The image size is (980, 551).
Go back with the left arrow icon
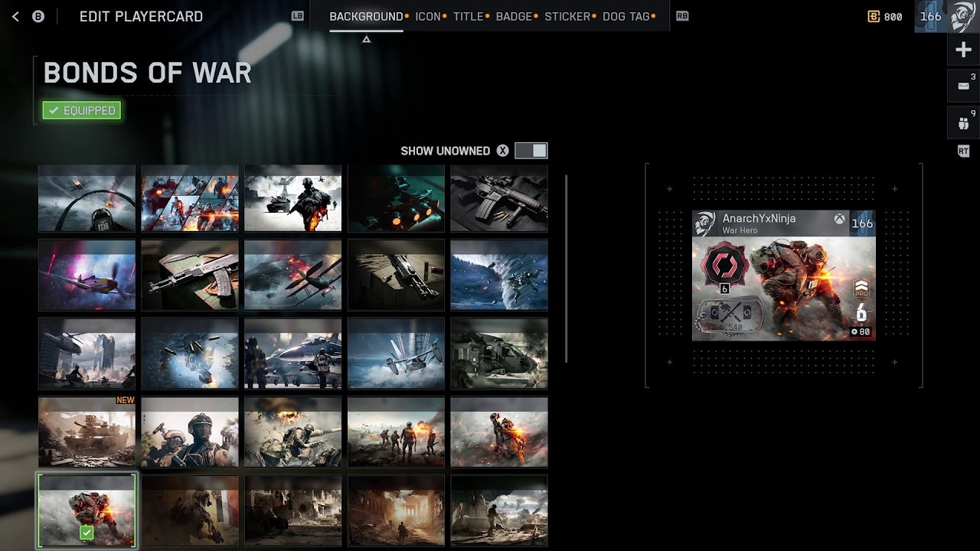15,16
